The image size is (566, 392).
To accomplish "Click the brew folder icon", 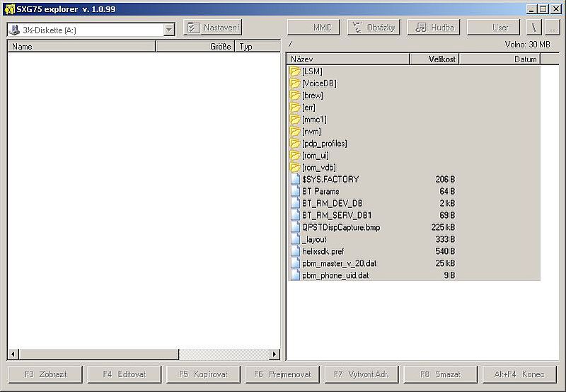I will pyautogui.click(x=295, y=96).
